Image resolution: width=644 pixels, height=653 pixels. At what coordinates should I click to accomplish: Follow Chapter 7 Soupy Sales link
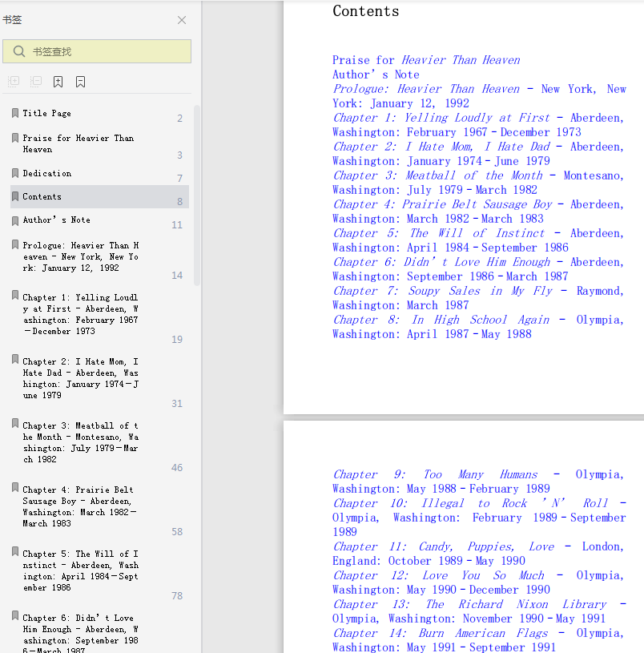tap(478, 298)
